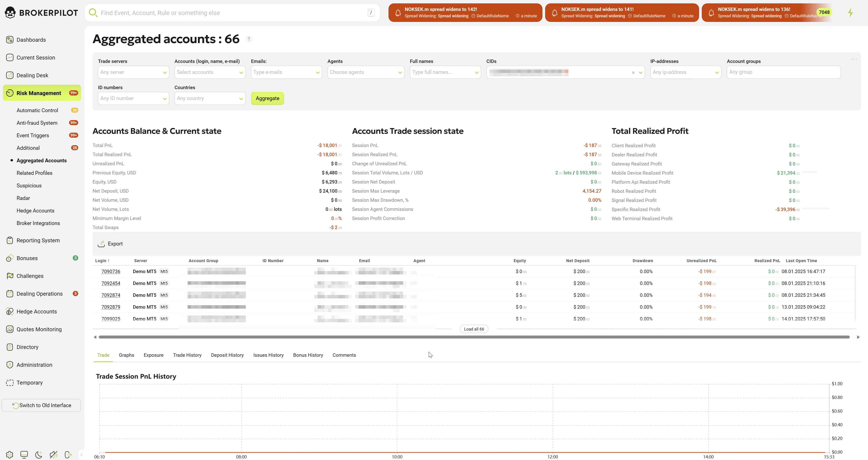The image size is (868, 460).
Task: Switch to the Trade History tab
Action: pyautogui.click(x=187, y=355)
